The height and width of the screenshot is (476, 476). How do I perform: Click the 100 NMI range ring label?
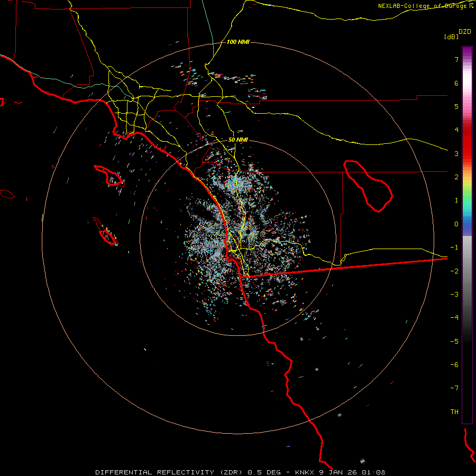238,42
